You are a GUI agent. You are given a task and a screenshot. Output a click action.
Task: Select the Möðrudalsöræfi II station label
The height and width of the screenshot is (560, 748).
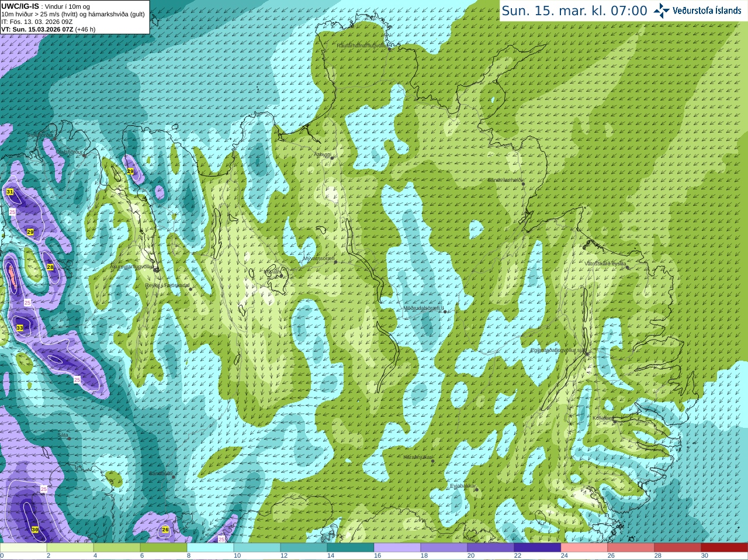click(x=424, y=307)
